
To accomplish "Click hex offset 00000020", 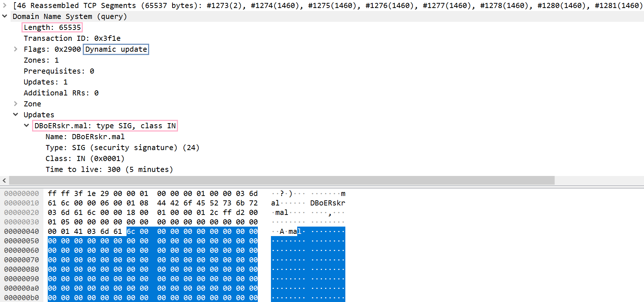I will [x=22, y=212].
